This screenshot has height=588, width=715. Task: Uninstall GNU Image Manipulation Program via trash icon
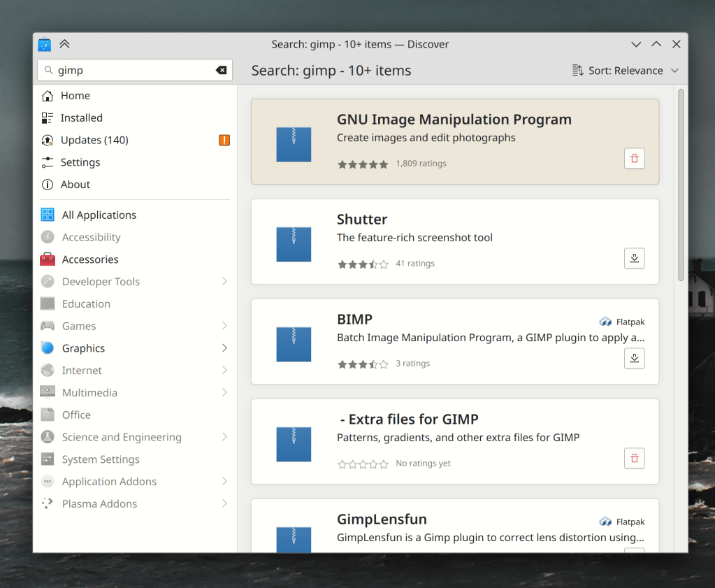634,159
